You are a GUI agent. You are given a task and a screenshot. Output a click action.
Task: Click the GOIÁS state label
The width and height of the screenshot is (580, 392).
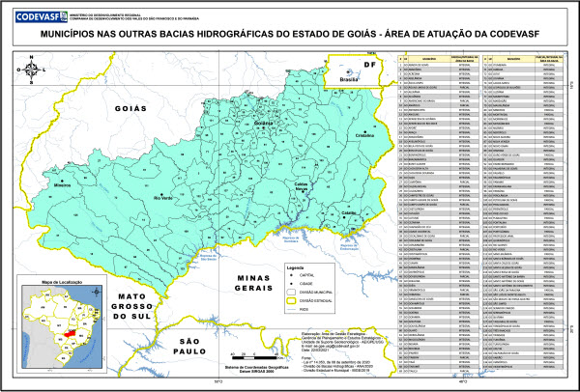point(130,109)
